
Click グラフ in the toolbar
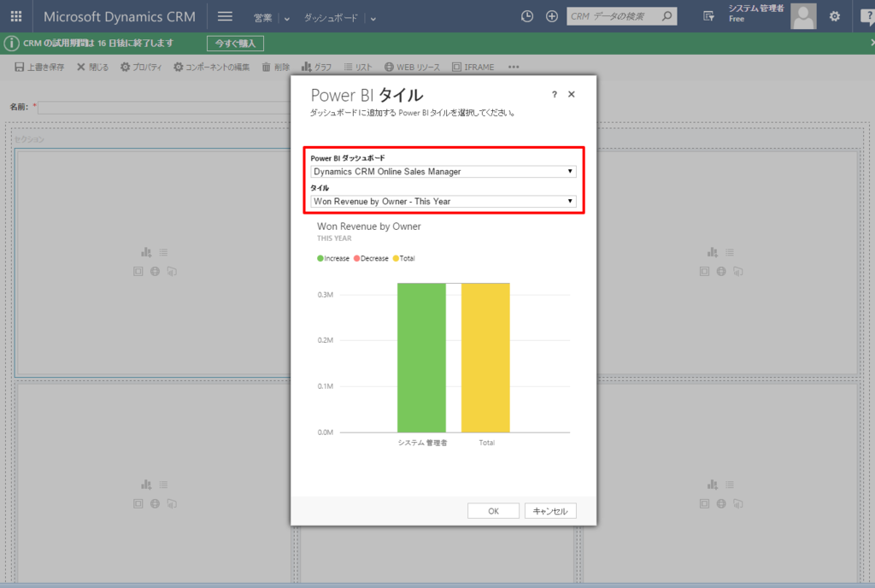[x=316, y=67]
